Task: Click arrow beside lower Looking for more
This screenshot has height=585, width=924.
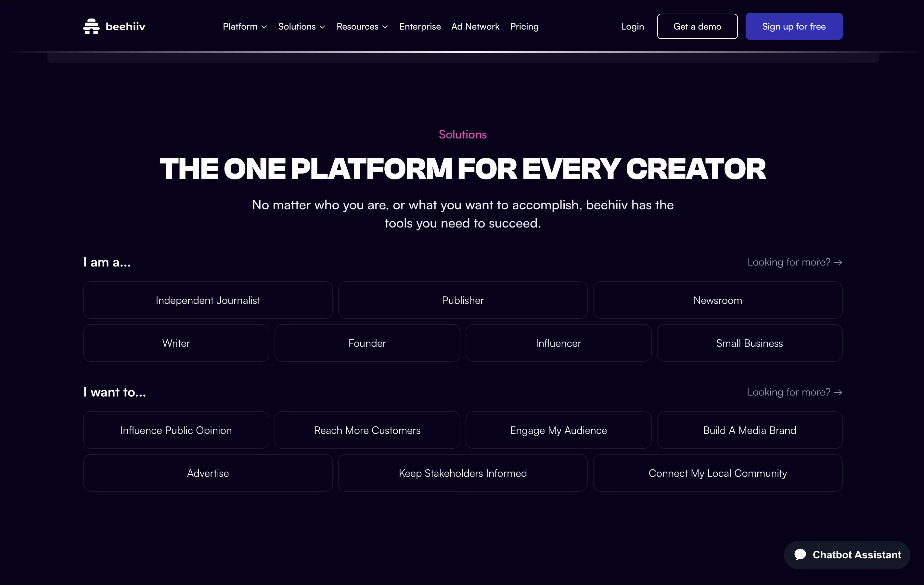Action: pyautogui.click(x=838, y=392)
